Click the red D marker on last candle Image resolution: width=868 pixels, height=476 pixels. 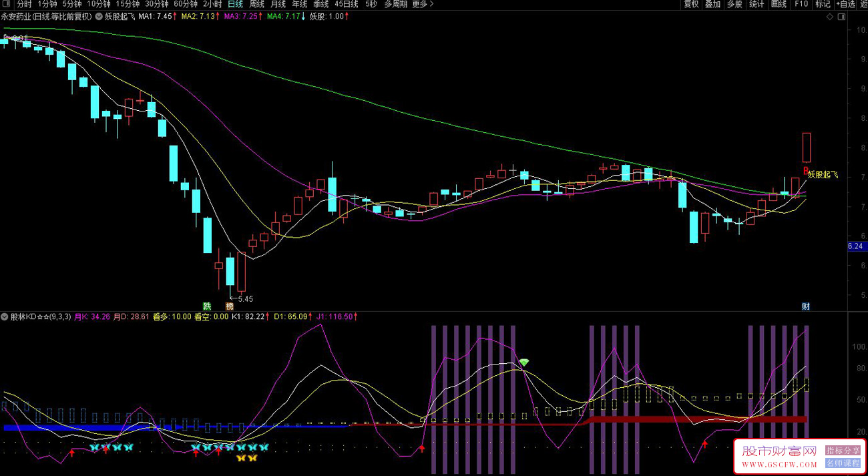(x=806, y=170)
